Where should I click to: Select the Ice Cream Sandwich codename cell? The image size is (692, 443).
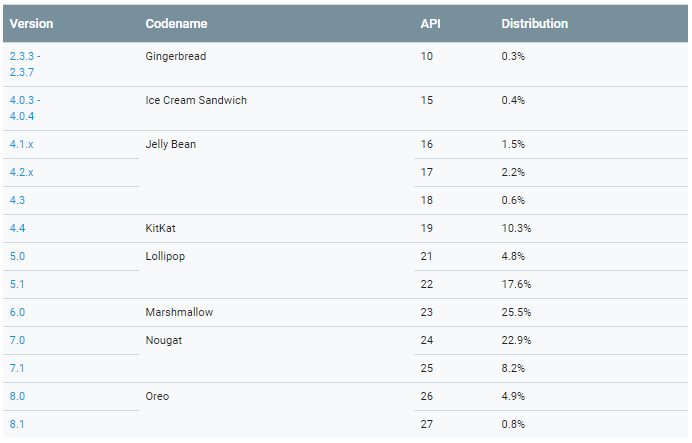pos(196,101)
